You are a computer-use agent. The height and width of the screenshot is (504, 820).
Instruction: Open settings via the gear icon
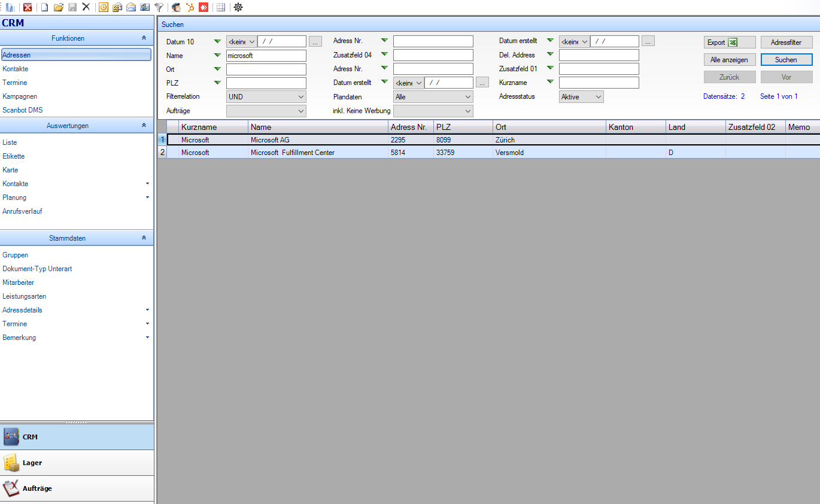coord(238,7)
